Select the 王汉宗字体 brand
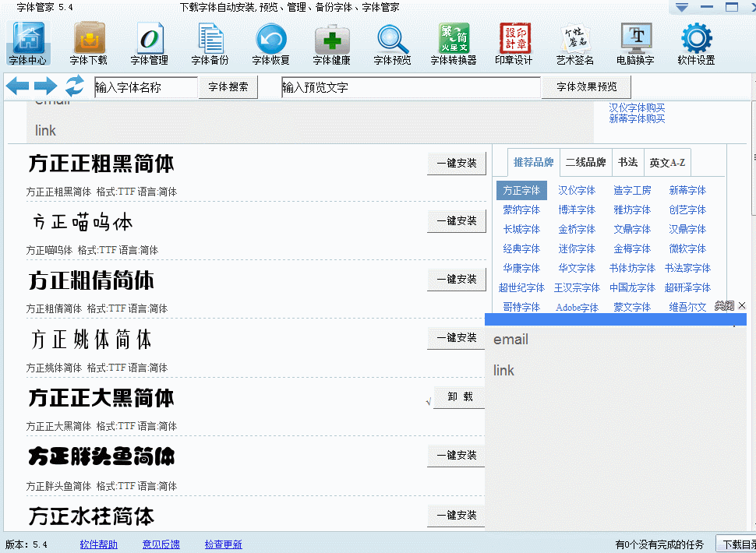The image size is (756, 553). tap(577, 288)
